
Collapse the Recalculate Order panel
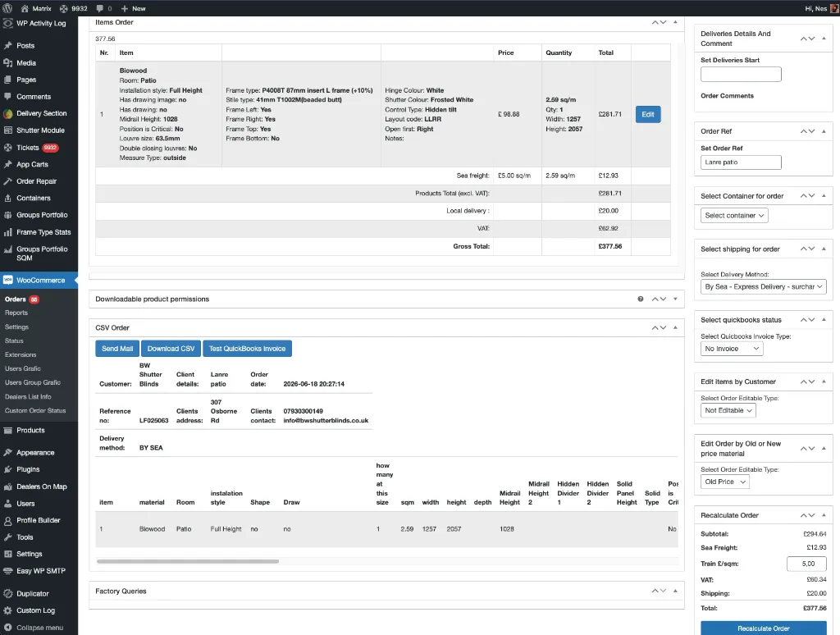(824, 515)
